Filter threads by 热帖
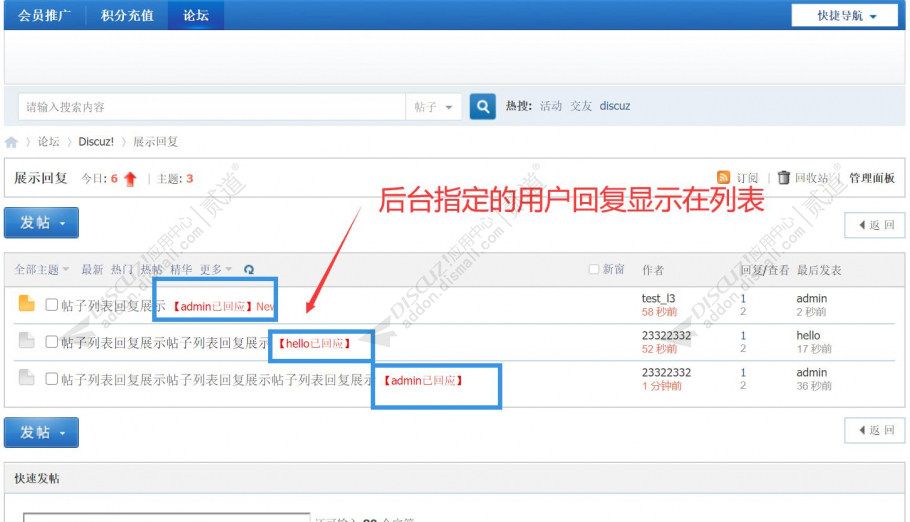The height and width of the screenshot is (522, 910). coord(151,269)
